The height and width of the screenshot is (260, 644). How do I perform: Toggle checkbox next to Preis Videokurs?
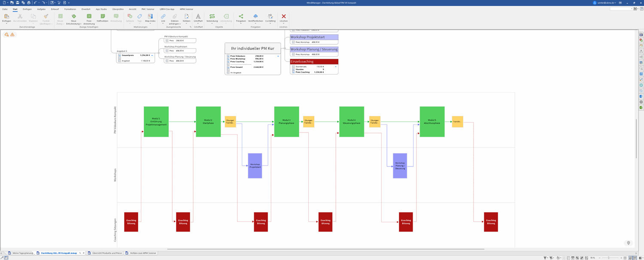tap(228, 56)
